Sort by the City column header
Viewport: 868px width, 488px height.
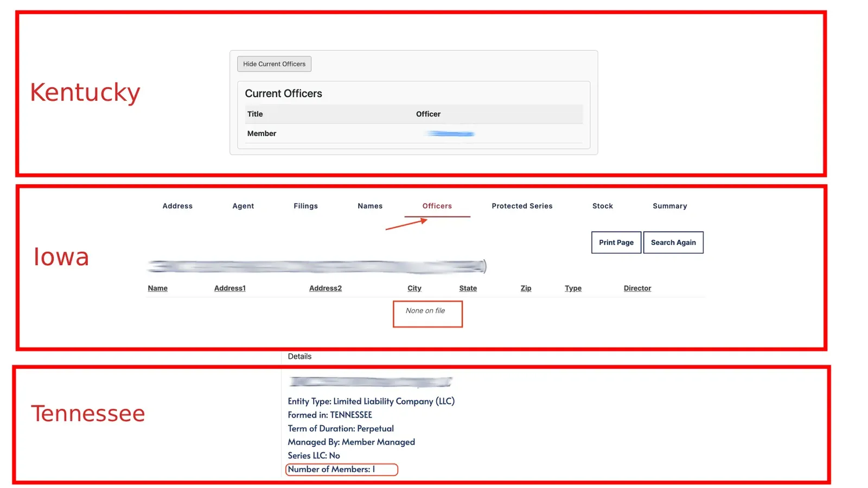pos(414,288)
